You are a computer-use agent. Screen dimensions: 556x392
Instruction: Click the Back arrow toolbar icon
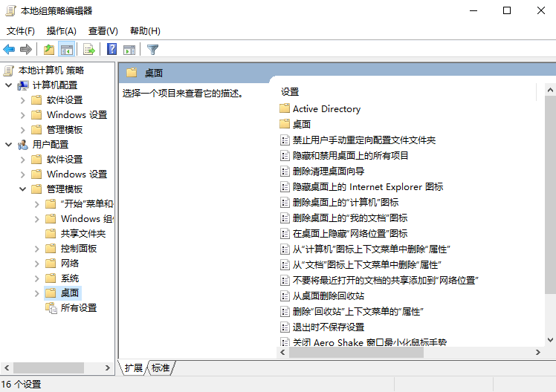[x=9, y=50]
